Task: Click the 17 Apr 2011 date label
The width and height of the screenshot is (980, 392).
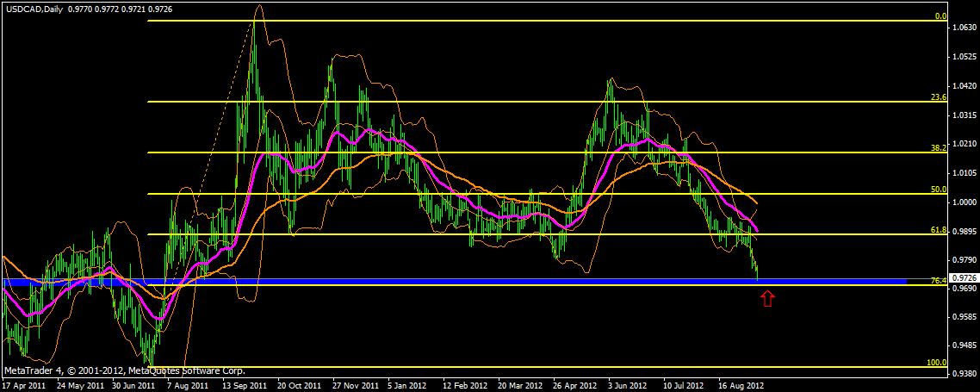Action: click(x=22, y=386)
